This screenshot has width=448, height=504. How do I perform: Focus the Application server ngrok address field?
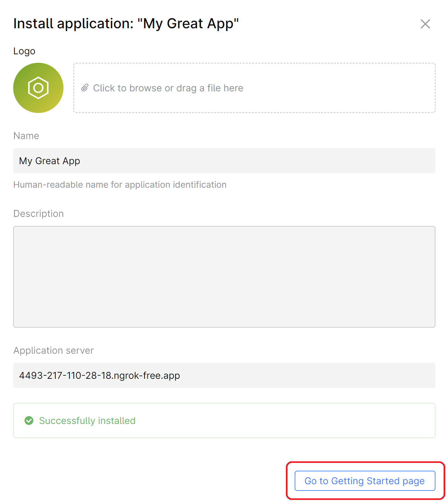tap(224, 375)
